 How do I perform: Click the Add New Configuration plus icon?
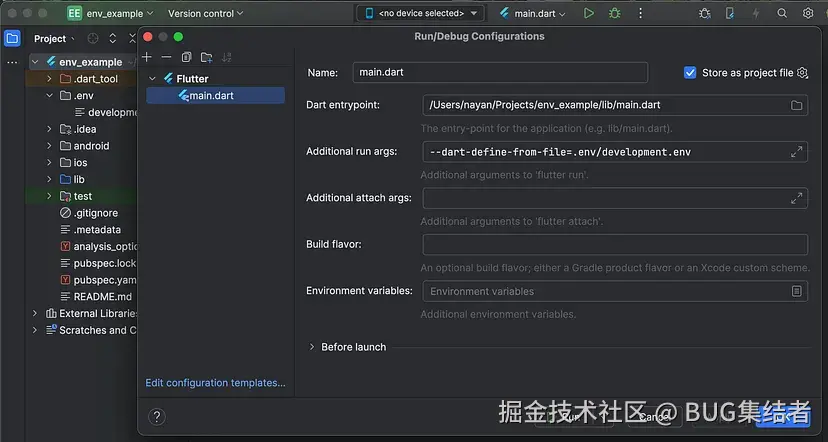(x=147, y=57)
